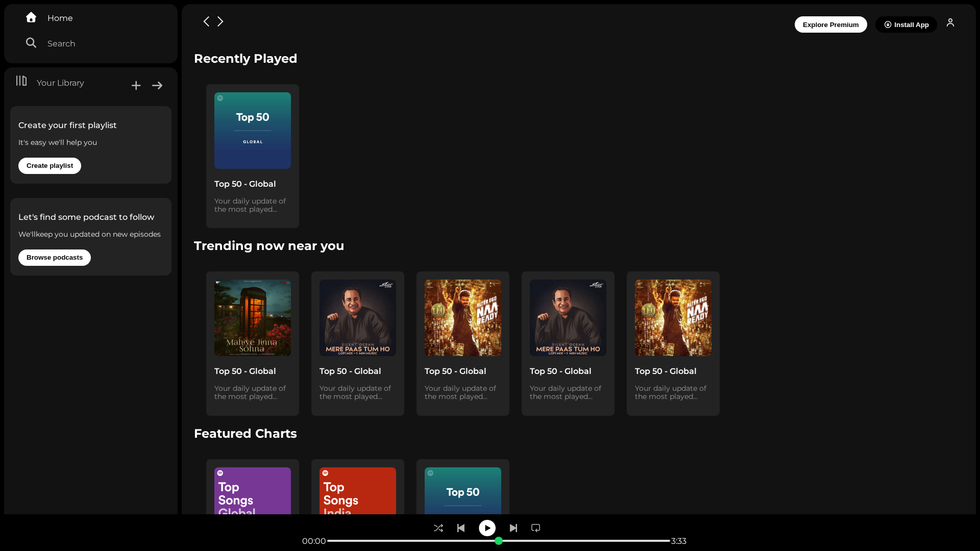
Task: Open the first Mere Paas Tum Ho cover
Action: point(358,318)
